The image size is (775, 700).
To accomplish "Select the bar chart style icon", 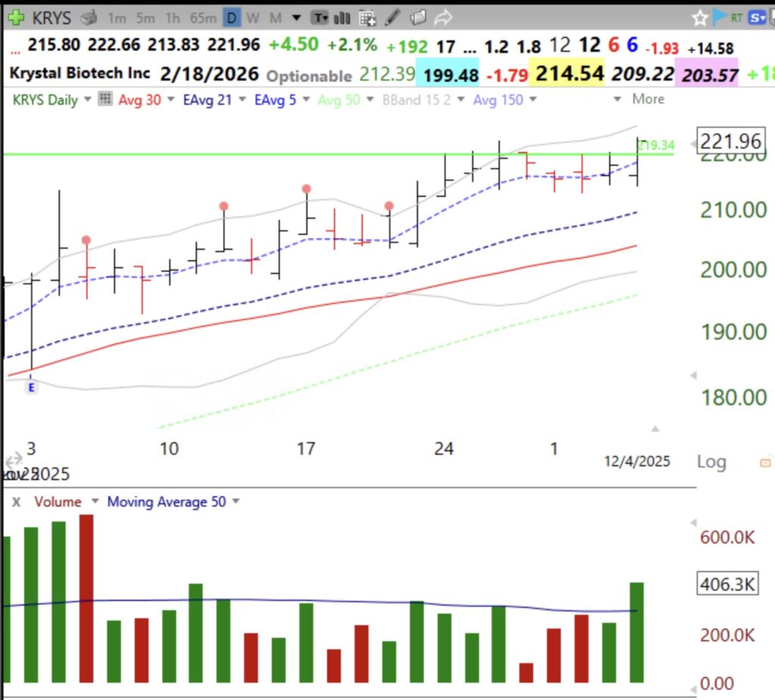I will 341,17.
